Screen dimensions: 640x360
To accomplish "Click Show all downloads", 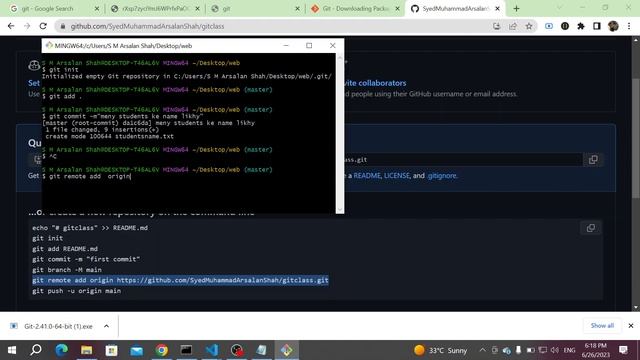I will (602, 325).
